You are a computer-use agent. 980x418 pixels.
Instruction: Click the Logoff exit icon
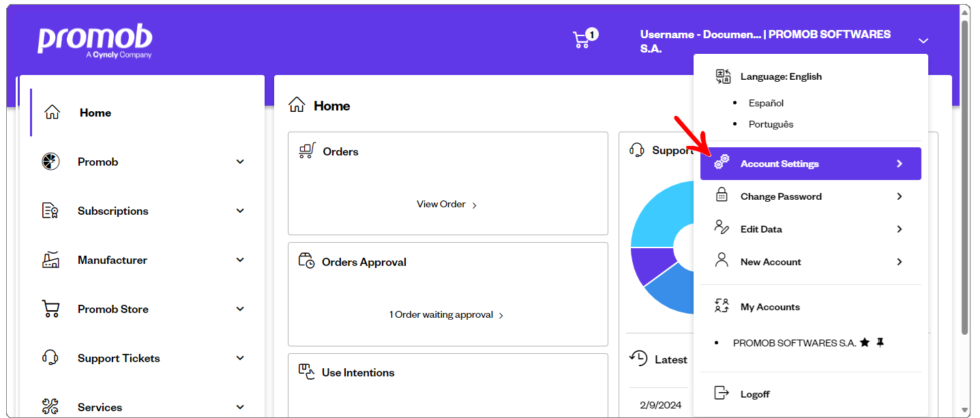click(x=722, y=393)
